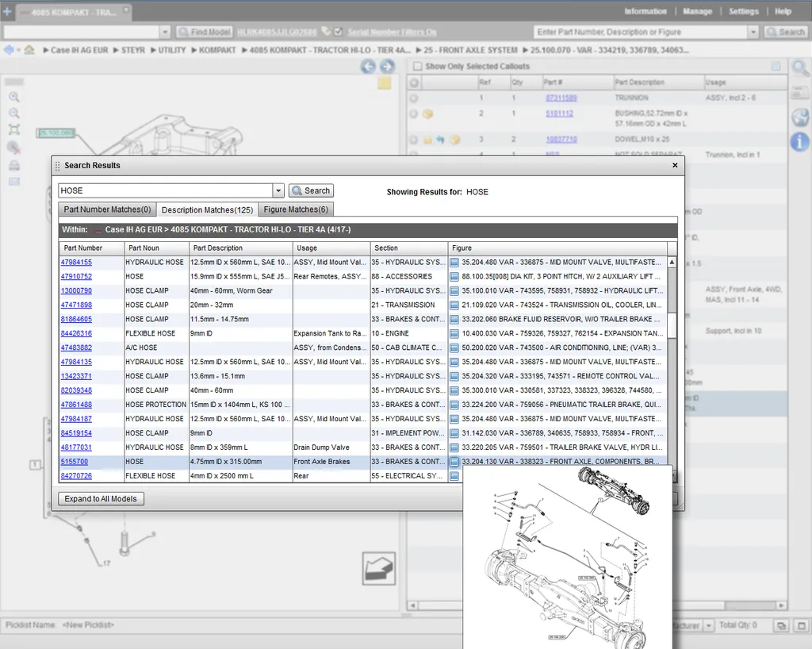Open the Information menu

click(645, 11)
